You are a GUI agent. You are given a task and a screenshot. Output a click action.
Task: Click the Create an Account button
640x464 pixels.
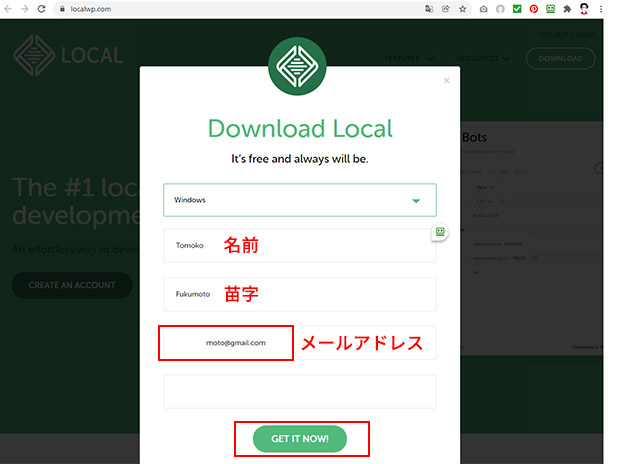click(x=72, y=285)
